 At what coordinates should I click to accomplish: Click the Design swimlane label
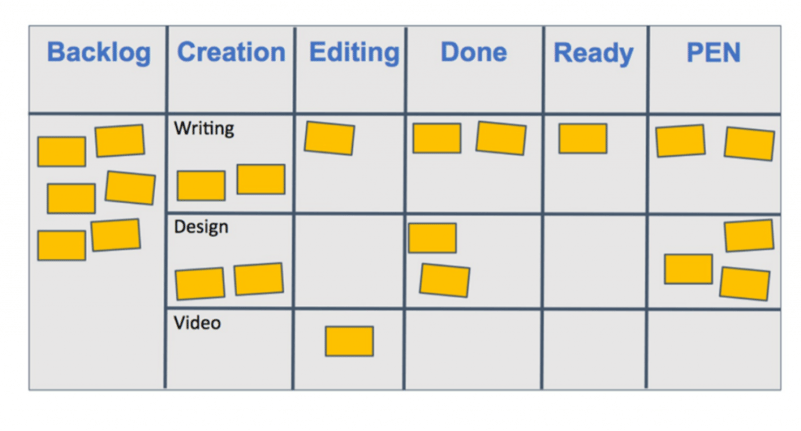coord(201,227)
